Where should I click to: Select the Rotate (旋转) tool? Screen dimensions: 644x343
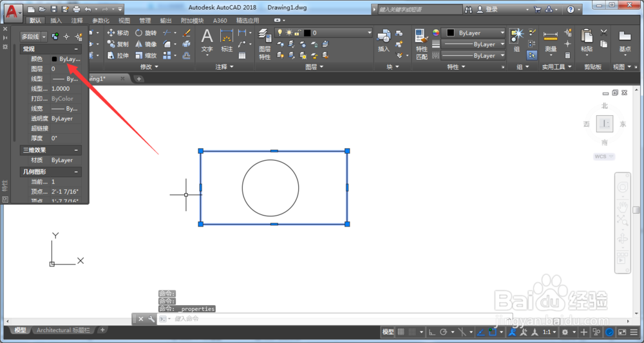(146, 33)
